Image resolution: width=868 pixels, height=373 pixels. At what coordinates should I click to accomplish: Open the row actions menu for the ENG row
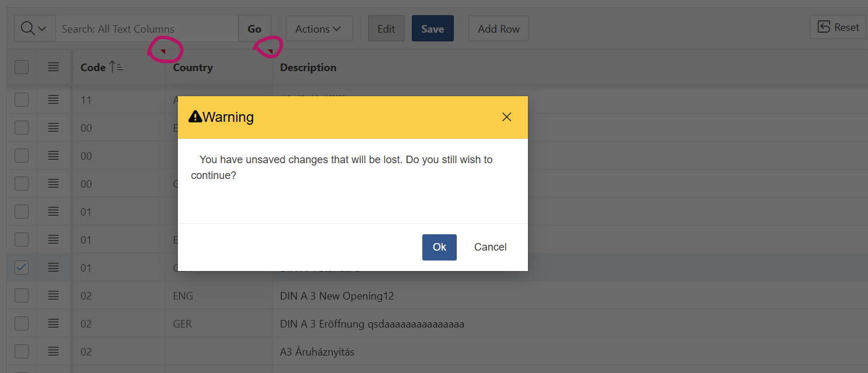pos(53,295)
